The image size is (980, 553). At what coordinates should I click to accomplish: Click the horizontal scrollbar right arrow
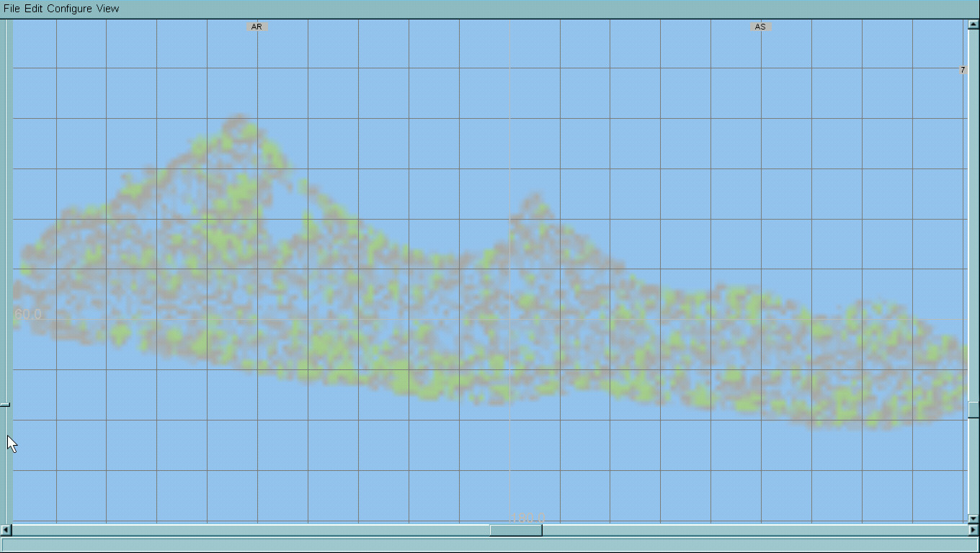pos(974,531)
